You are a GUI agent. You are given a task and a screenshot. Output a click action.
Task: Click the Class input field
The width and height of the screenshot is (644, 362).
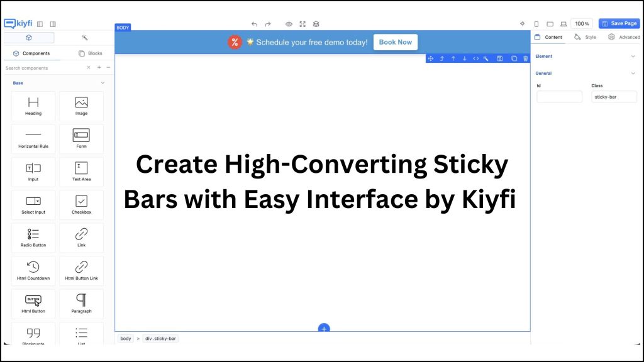[614, 97]
